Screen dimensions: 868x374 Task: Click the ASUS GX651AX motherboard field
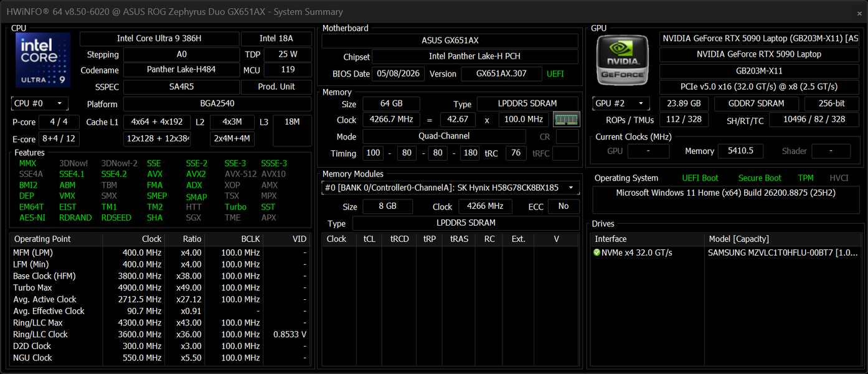click(x=450, y=41)
